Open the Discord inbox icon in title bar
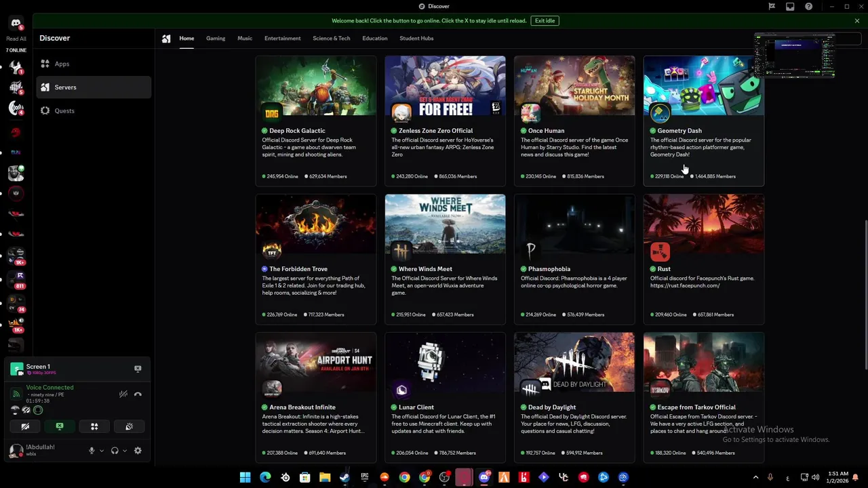The height and width of the screenshot is (488, 868). (790, 6)
